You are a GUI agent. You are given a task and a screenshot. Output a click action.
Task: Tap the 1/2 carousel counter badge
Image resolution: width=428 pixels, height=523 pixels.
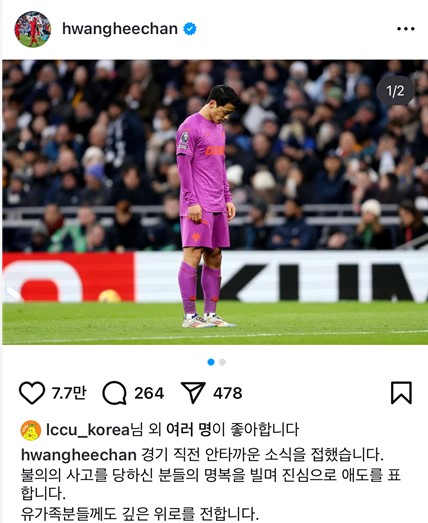[x=395, y=91]
